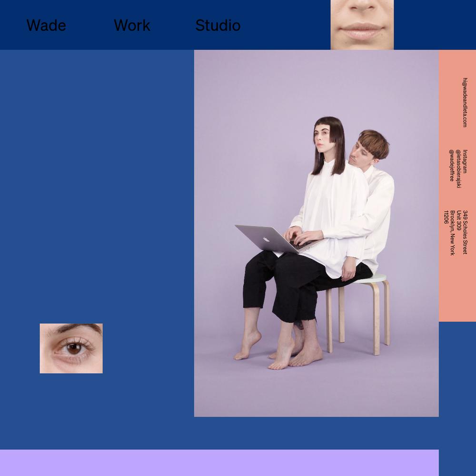This screenshot has width=476, height=476.
Task: Click the 11206 zip code text
Action: click(446, 217)
